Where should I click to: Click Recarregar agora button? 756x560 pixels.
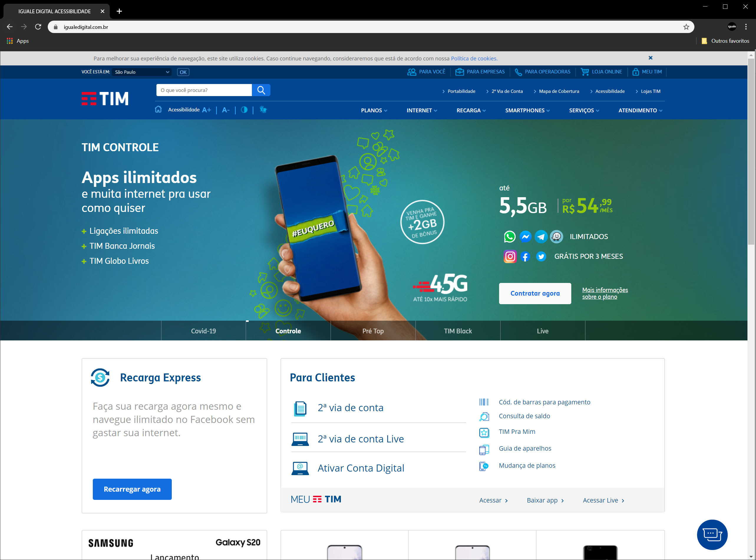[x=132, y=489]
